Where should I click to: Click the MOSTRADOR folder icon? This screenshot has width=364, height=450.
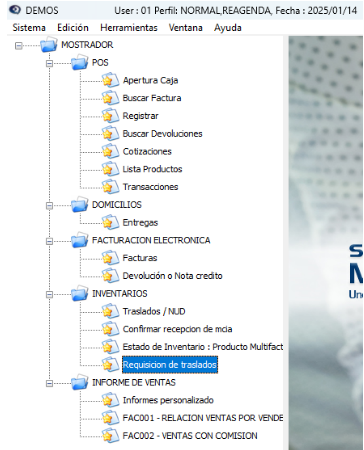click(49, 45)
